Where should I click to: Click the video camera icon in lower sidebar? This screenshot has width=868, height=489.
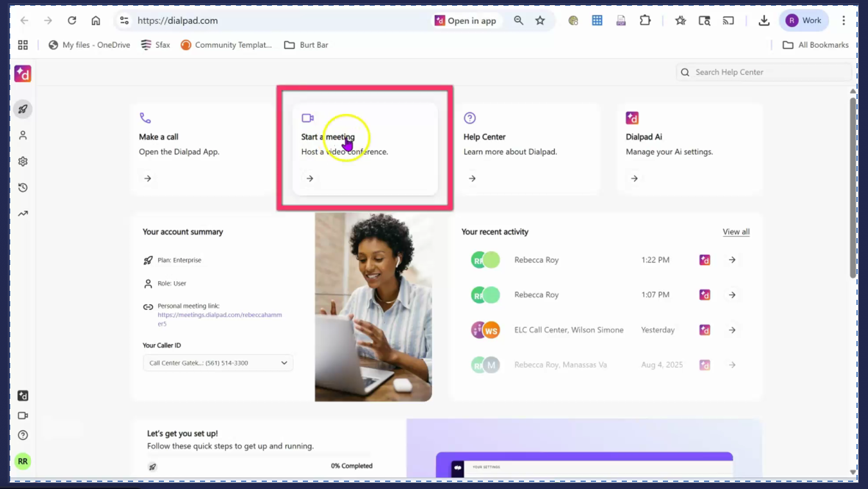[23, 416]
